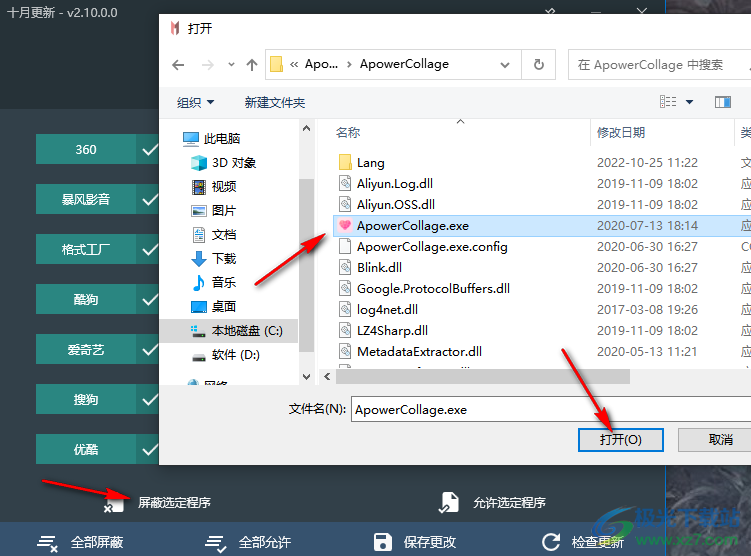Click the 暴风影音 program button

[x=86, y=199]
